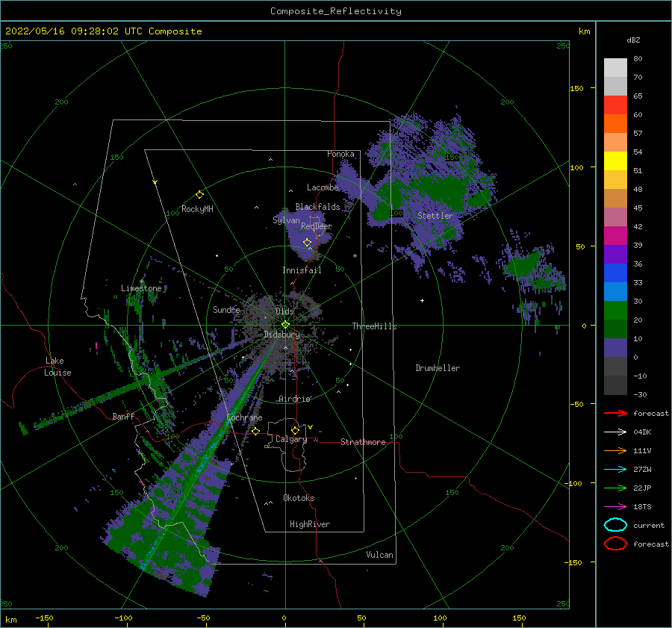Click the Olds town label
Image resolution: width=672 pixels, height=628 pixels.
tap(284, 311)
